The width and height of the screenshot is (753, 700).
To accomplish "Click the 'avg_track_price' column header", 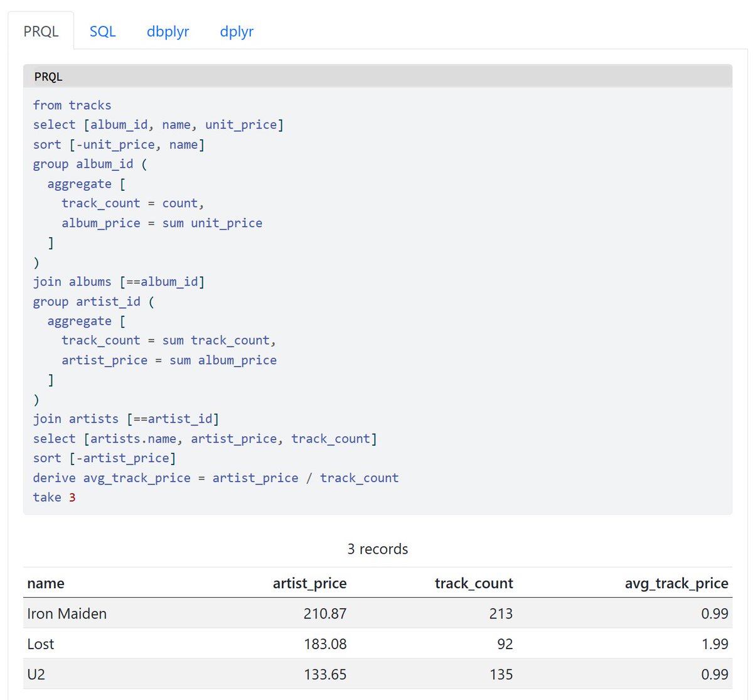I will [675, 583].
